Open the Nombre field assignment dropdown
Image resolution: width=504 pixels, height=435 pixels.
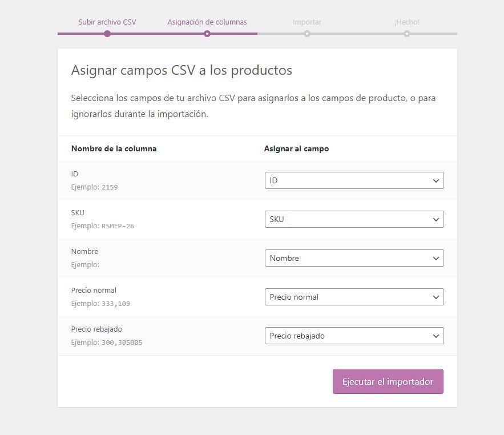[354, 258]
